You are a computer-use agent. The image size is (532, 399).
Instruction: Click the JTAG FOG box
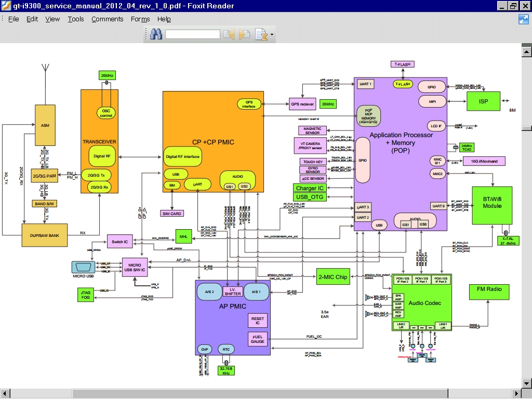pyautogui.click(x=86, y=295)
